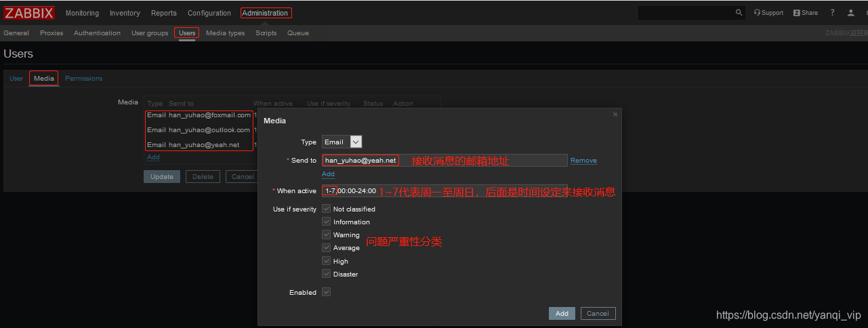Open the Type dropdown set to Email

pyautogui.click(x=342, y=142)
